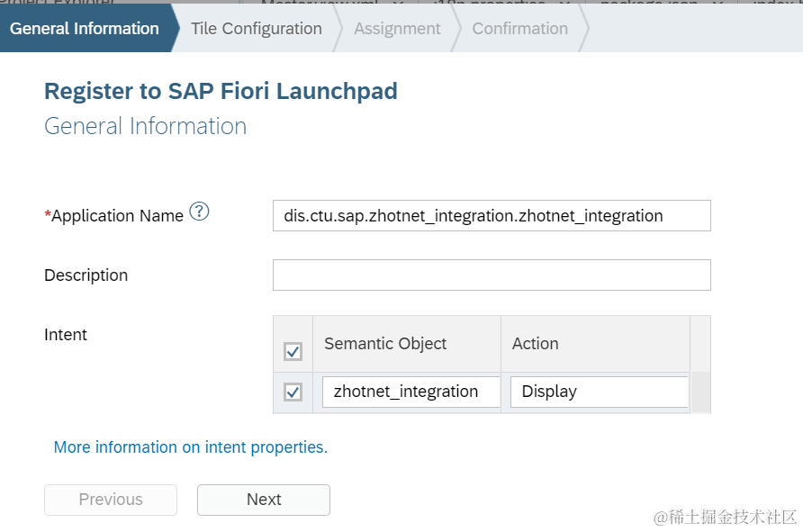Viewport: 803px width, 532px height.
Task: Switch to the Tile Configuration step
Action: coord(257,29)
